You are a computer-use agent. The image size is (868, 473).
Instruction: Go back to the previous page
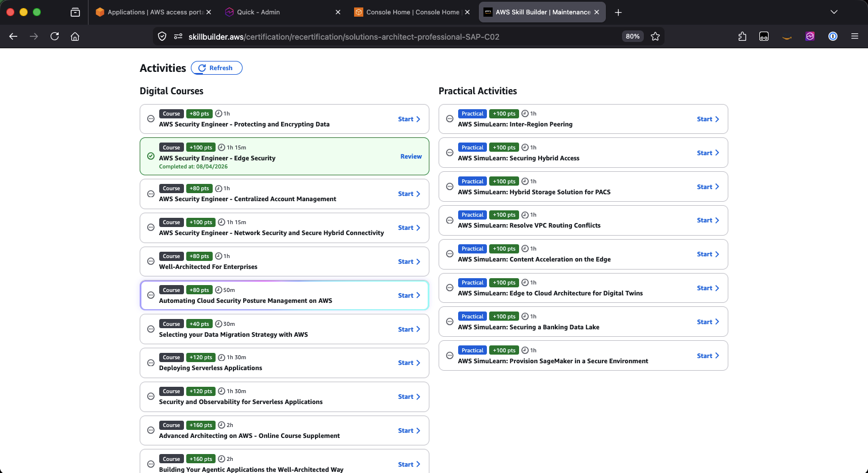[13, 36]
